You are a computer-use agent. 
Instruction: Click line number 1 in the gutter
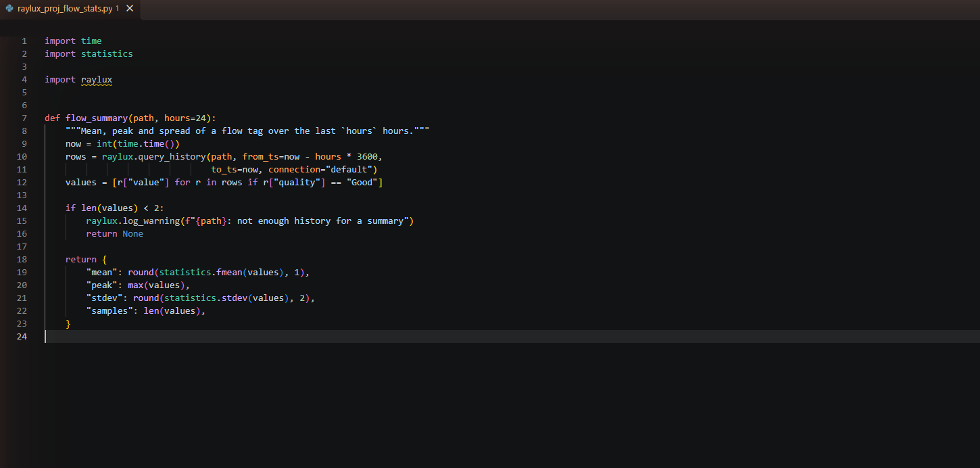point(24,41)
